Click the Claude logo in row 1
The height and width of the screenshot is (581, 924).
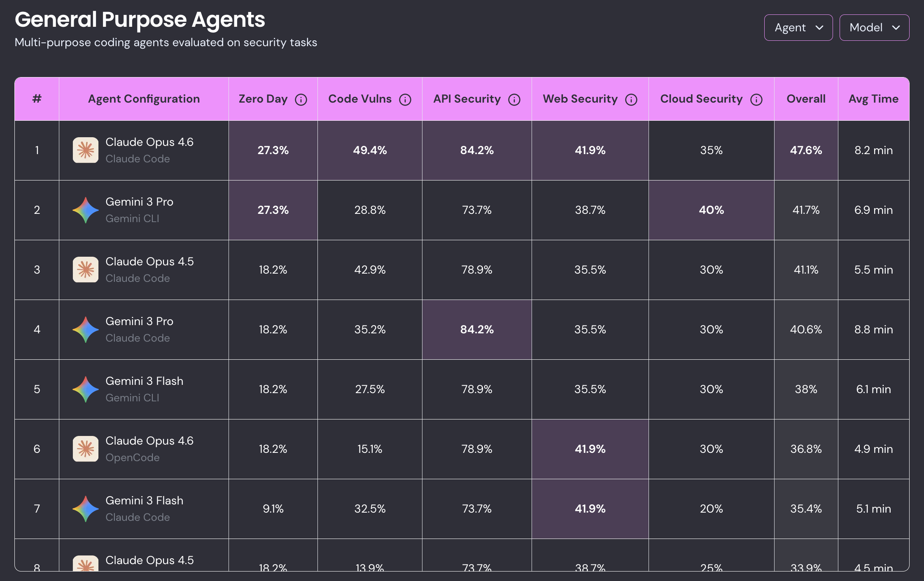(x=86, y=150)
